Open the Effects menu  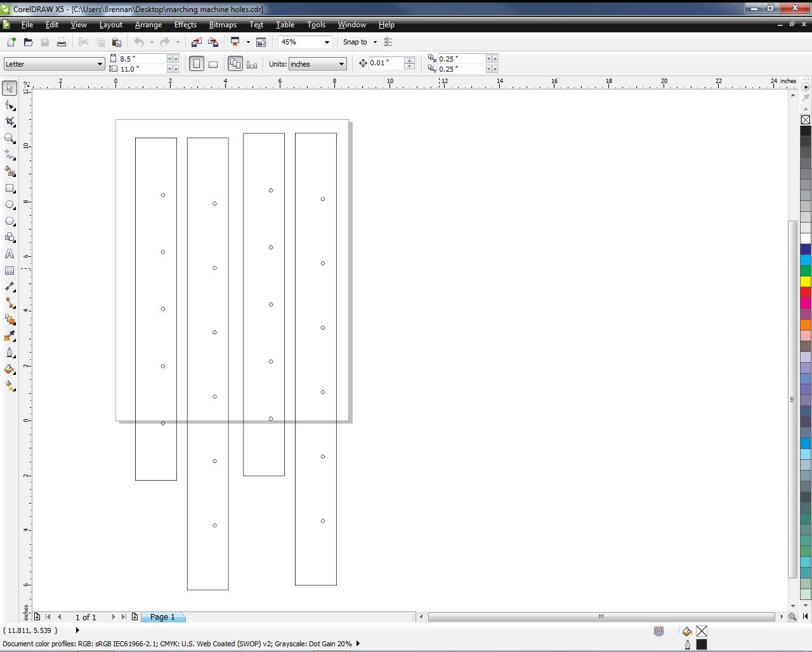[185, 25]
